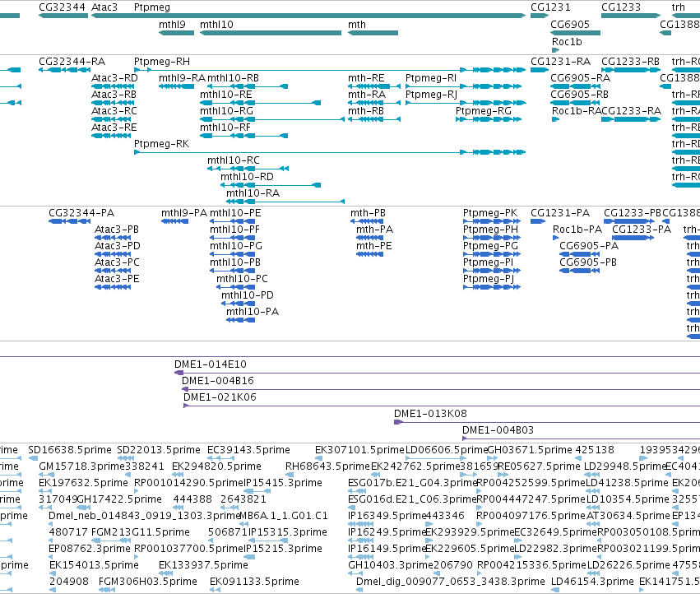The image size is (700, 594).
Task: Click transcript CG32344-RA
Action: (x=72, y=62)
